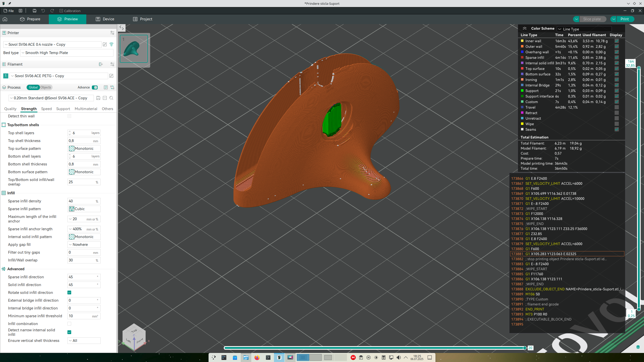Image resolution: width=644 pixels, height=362 pixels.
Task: Open the Sparse infill pattern dropdown
Action: [84, 209]
